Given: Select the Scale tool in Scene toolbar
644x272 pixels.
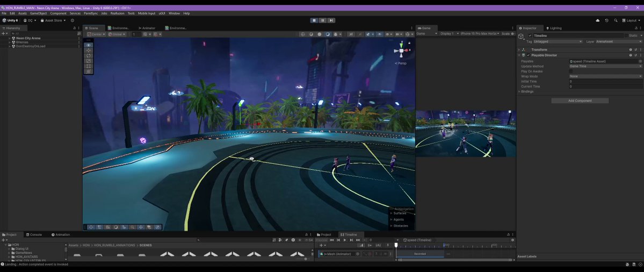Looking at the screenshot, I should tap(88, 61).
